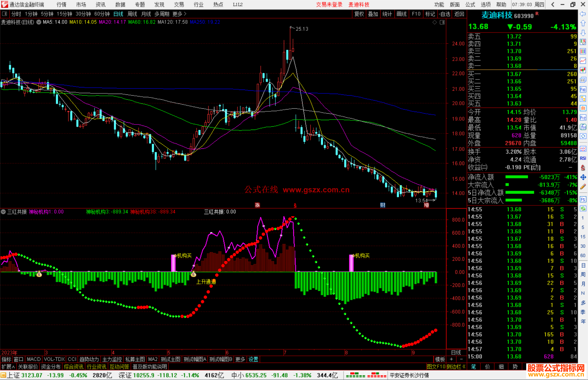Expand the 更多 period options chevron

(x=185, y=14)
